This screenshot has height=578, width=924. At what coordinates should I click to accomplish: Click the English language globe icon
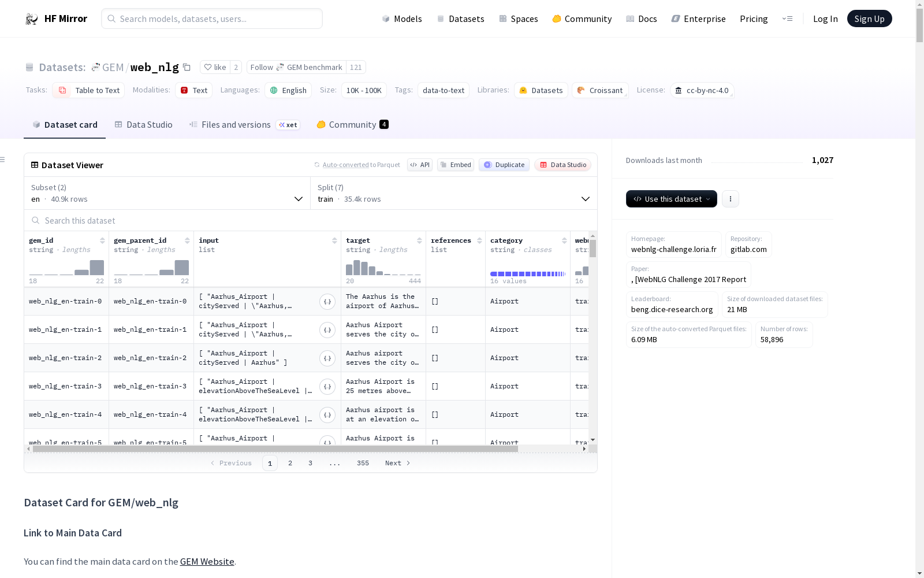(x=274, y=90)
